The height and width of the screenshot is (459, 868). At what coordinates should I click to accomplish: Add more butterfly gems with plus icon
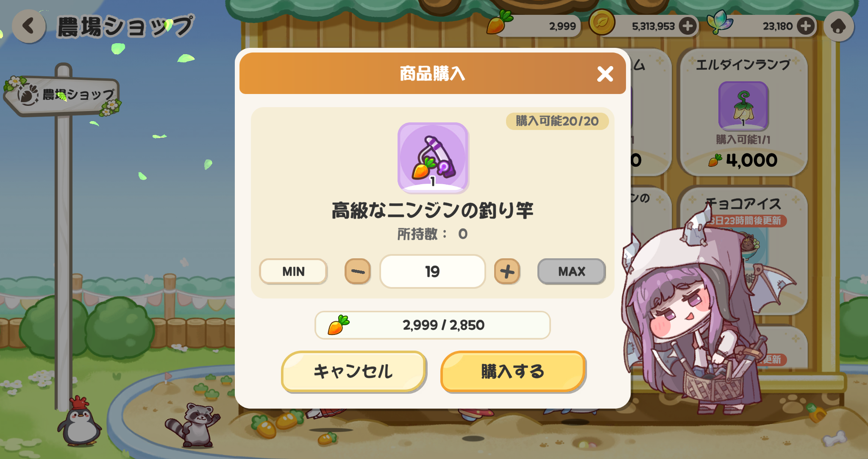pyautogui.click(x=805, y=26)
